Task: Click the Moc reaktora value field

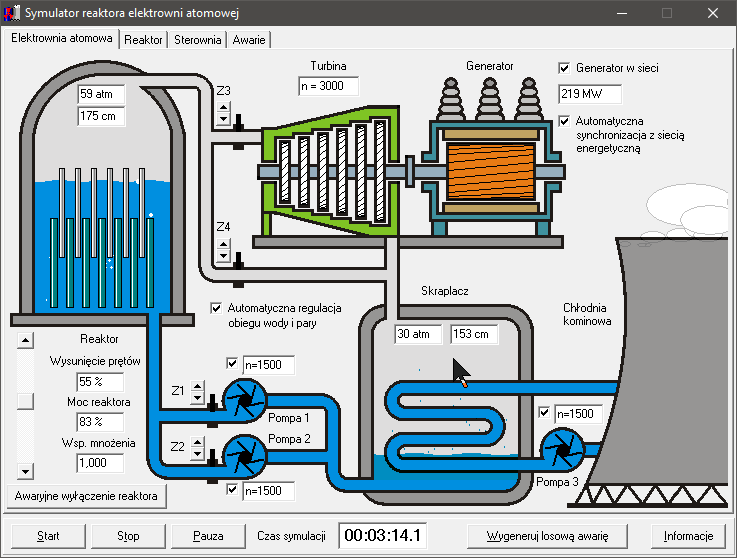Action: coord(100,422)
